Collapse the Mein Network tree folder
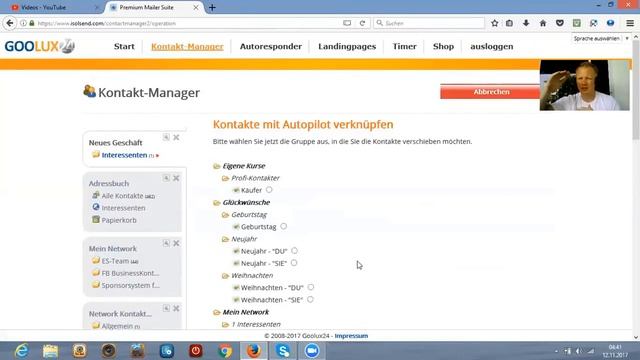This screenshot has height=360, width=640. 217,312
